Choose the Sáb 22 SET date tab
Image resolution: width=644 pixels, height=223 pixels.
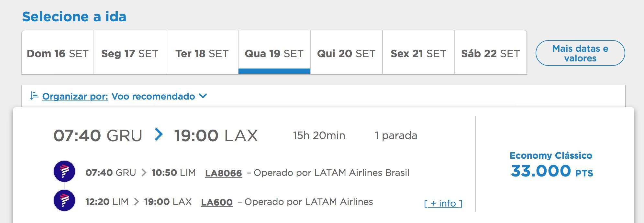pyautogui.click(x=491, y=52)
